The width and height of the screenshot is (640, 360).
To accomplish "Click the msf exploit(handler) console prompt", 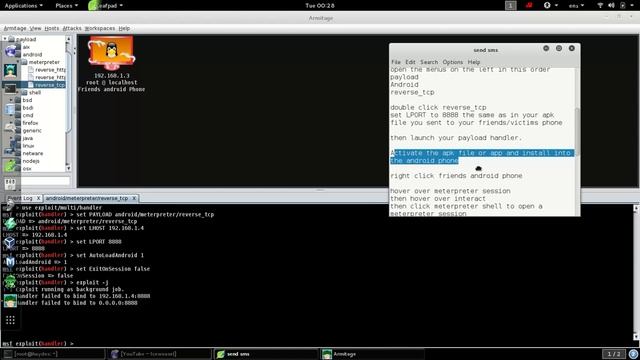I will tap(38, 343).
